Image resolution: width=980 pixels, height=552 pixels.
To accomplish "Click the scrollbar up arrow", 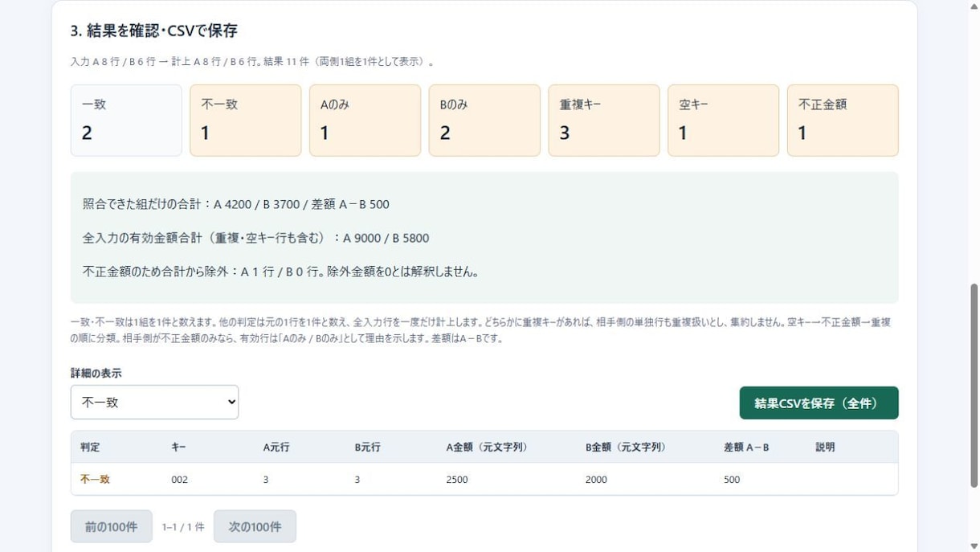I will point(974,6).
